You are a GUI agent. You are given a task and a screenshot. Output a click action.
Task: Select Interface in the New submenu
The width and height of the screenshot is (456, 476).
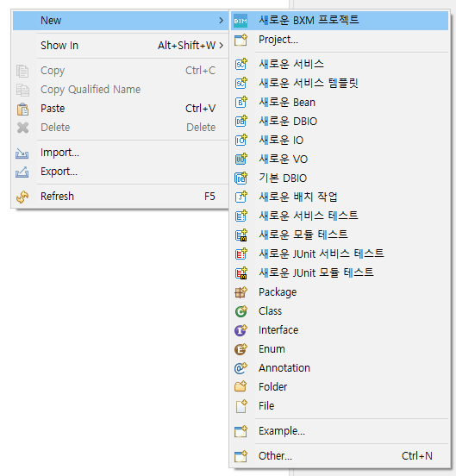tap(340, 330)
